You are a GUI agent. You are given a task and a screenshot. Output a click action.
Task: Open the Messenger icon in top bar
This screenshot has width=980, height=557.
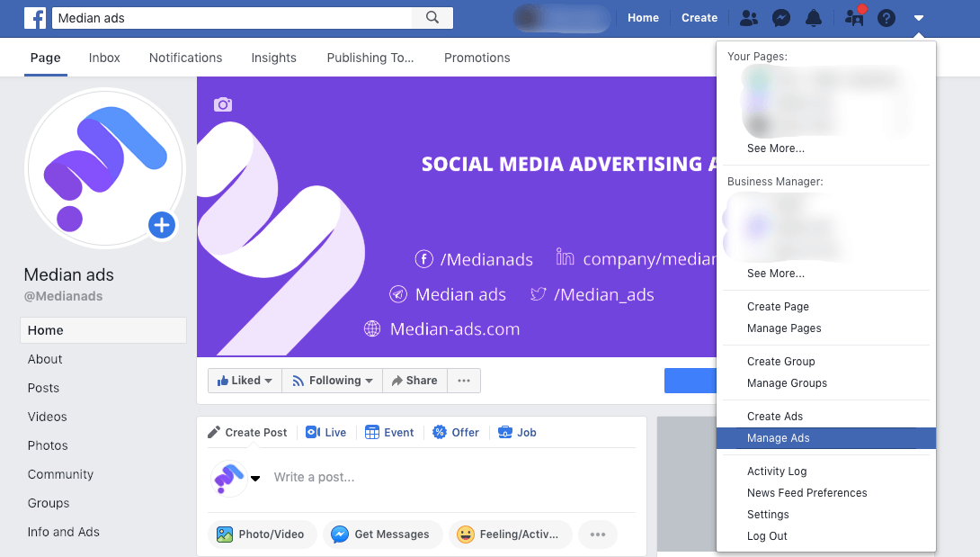781,18
